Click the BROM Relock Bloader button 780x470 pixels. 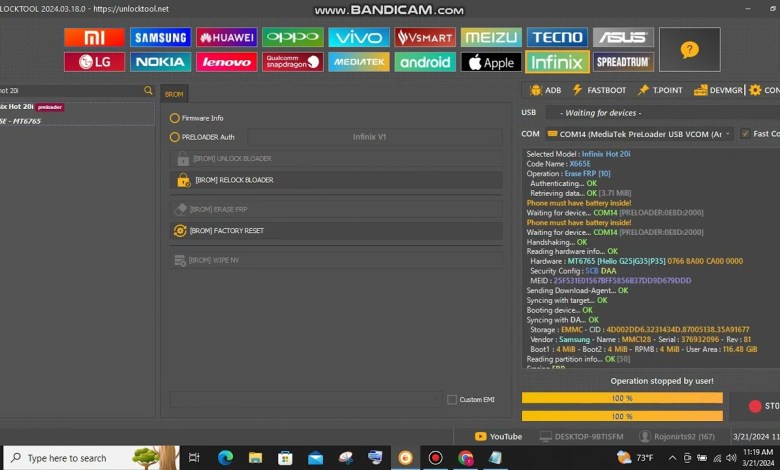(336, 180)
